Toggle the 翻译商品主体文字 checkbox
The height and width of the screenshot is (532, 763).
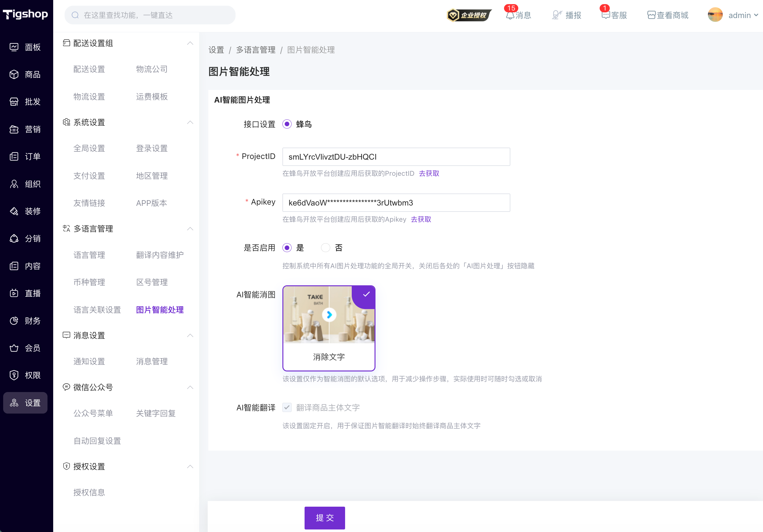[287, 408]
